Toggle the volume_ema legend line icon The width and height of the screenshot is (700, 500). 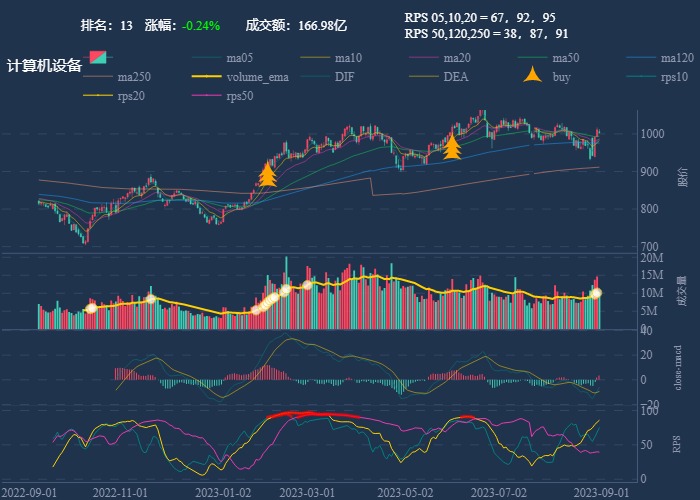tap(206, 77)
